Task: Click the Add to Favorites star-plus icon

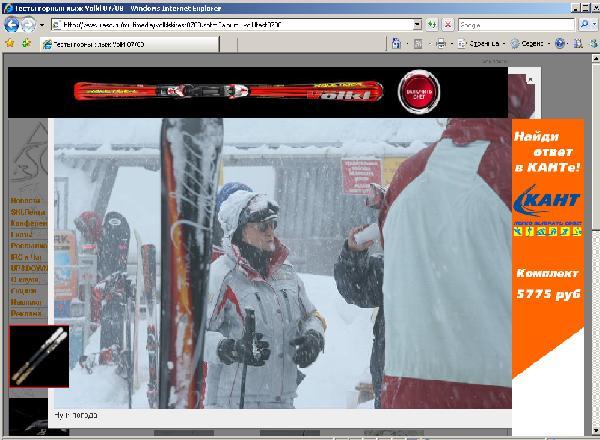Action: point(26,43)
